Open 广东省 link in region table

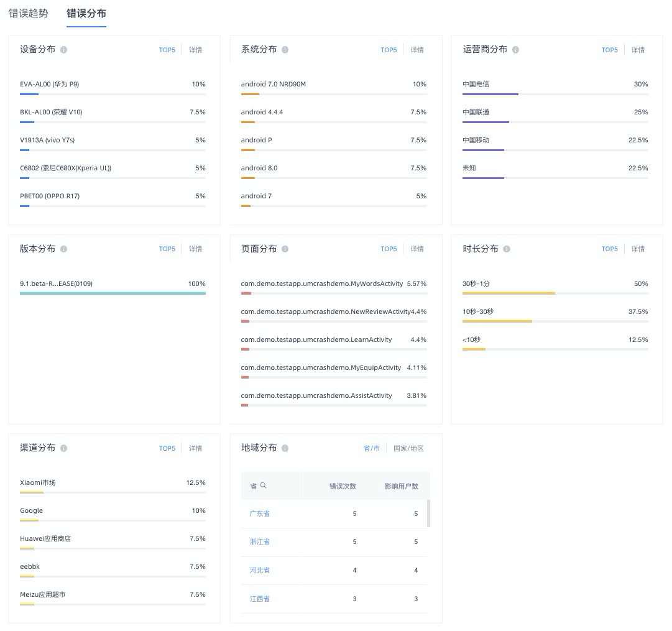pos(260,514)
